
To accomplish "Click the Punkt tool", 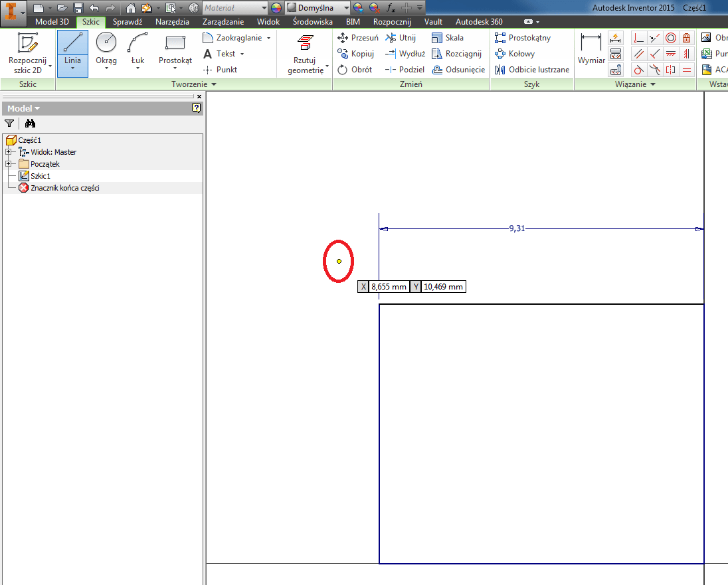I will pyautogui.click(x=220, y=70).
